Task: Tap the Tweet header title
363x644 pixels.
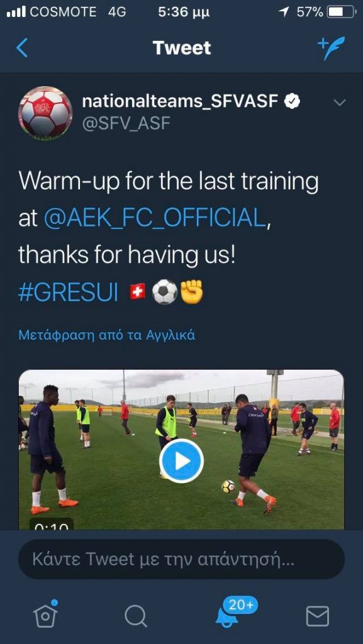Action: click(x=181, y=48)
